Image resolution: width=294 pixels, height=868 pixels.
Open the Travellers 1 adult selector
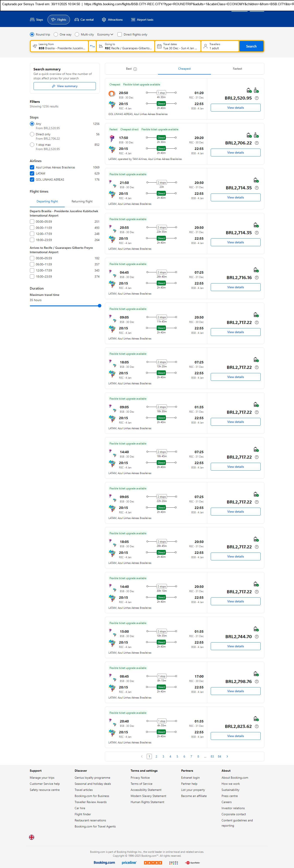220,46
